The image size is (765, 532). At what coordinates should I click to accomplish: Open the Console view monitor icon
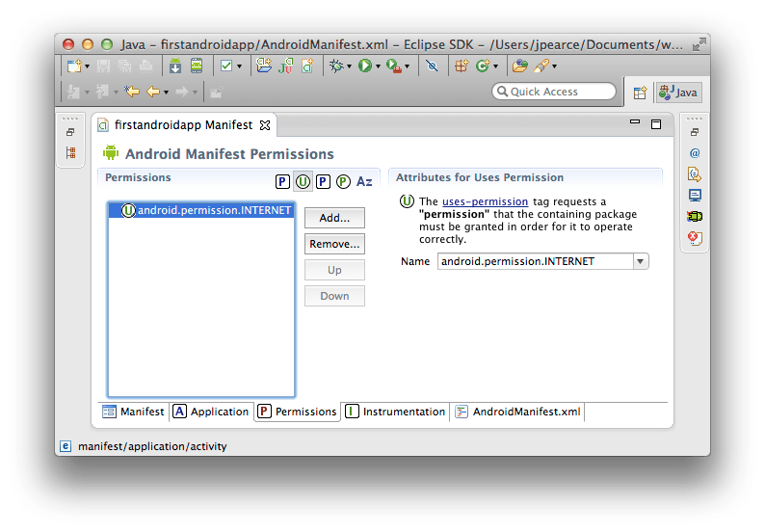(x=695, y=196)
